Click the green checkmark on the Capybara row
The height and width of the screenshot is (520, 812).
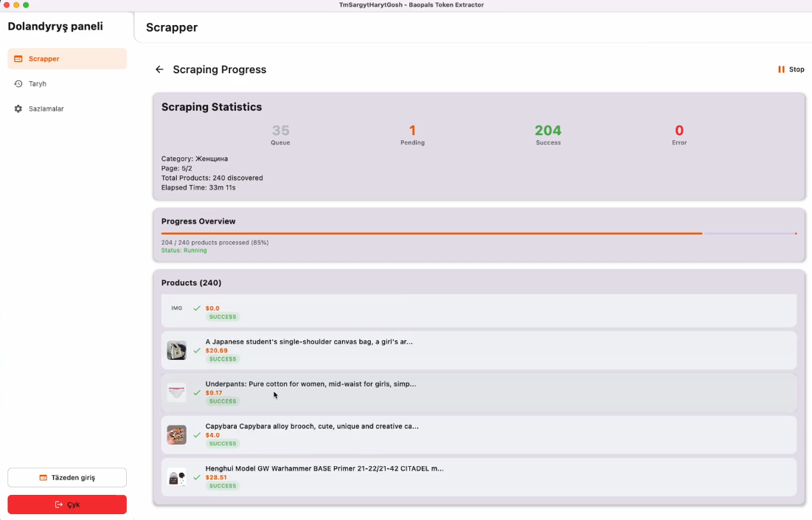coord(197,435)
